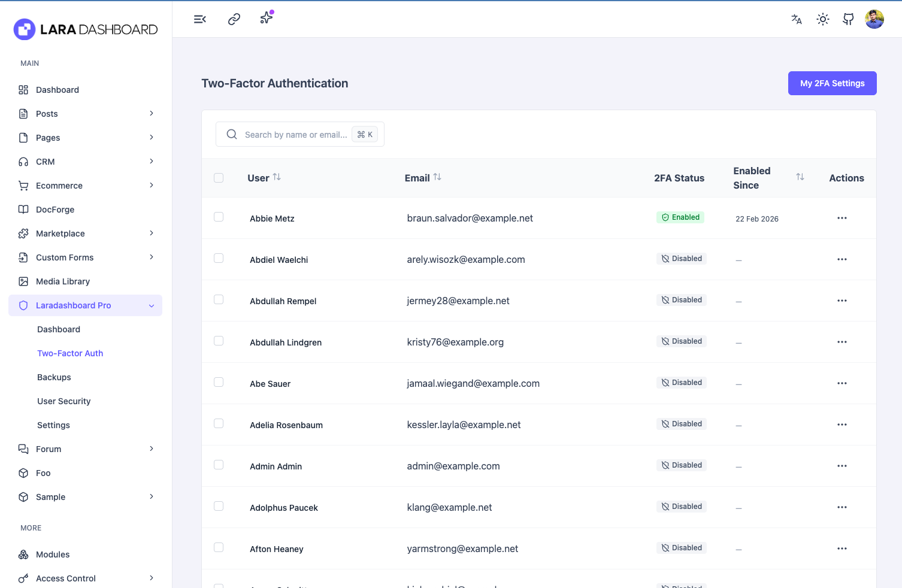Toggle light/dark theme sun icon

(x=823, y=19)
